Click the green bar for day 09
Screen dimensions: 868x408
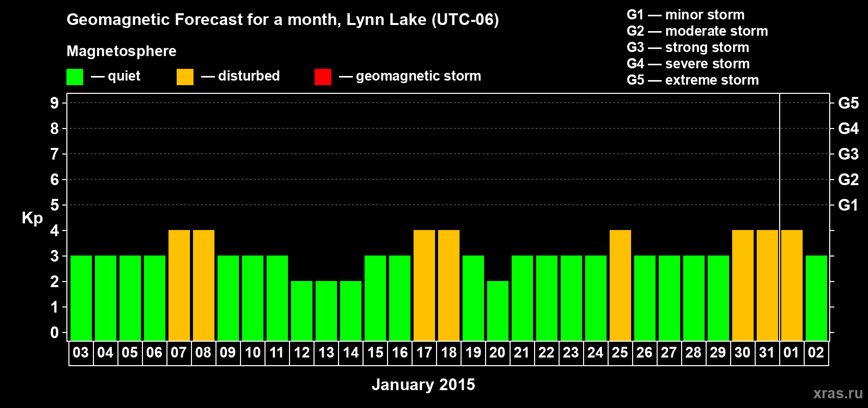[x=228, y=298]
